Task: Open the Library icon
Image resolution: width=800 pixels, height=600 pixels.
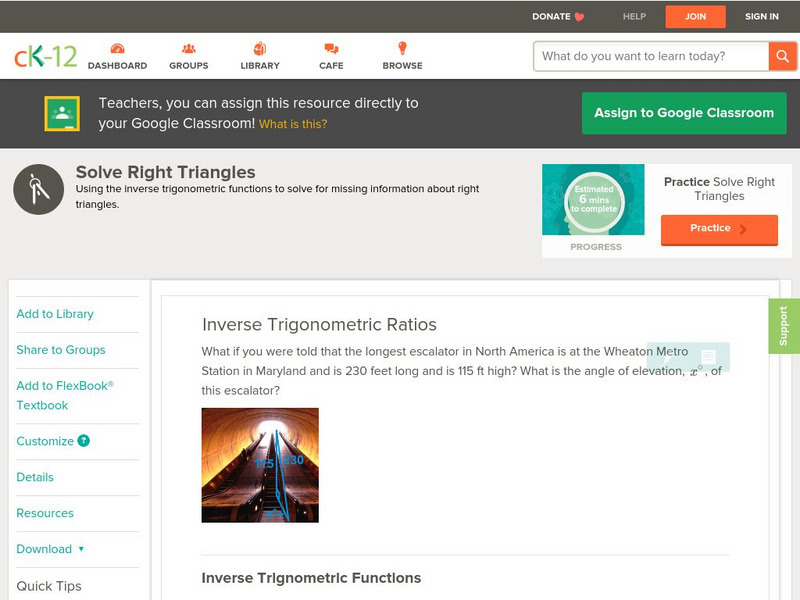Action: tap(260, 49)
